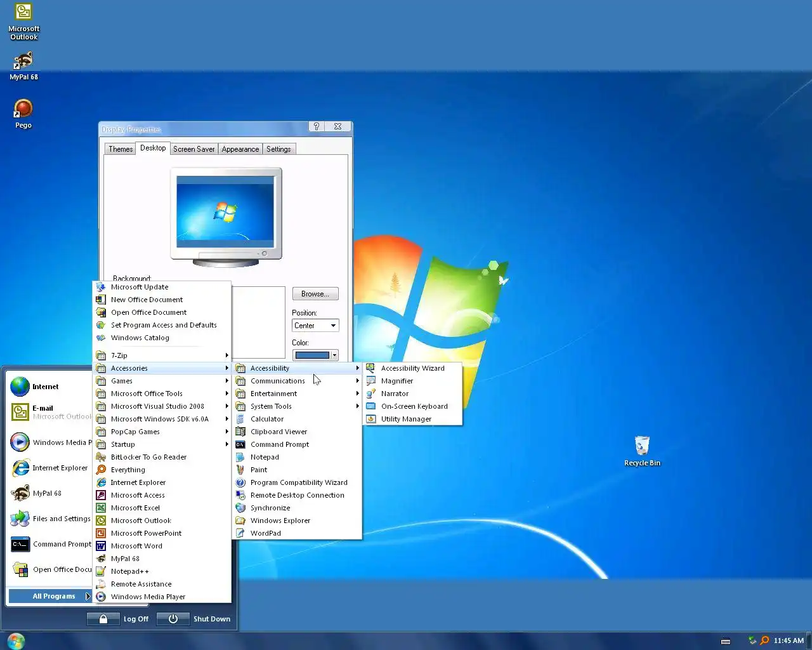Screen dimensions: 812x650
Task: Open the desktop Color picker dropdown
Action: pyautogui.click(x=315, y=355)
